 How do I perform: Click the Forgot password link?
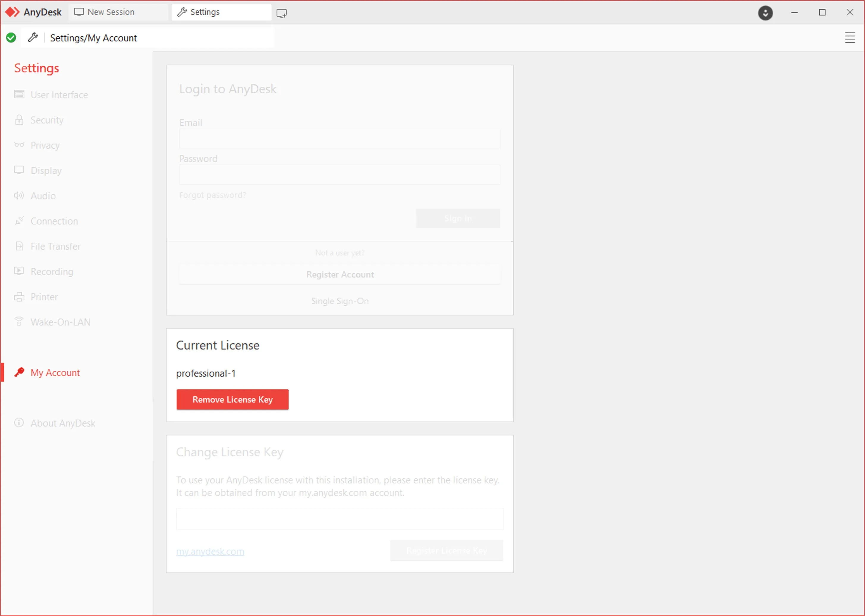coord(212,195)
